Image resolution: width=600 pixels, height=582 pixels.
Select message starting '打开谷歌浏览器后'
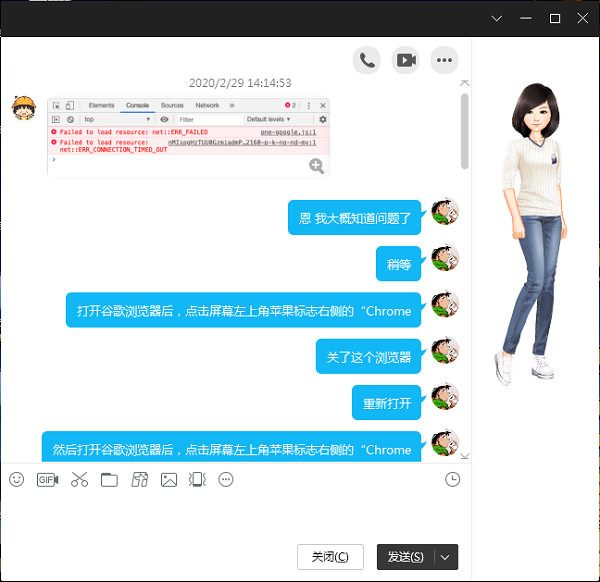pos(243,310)
